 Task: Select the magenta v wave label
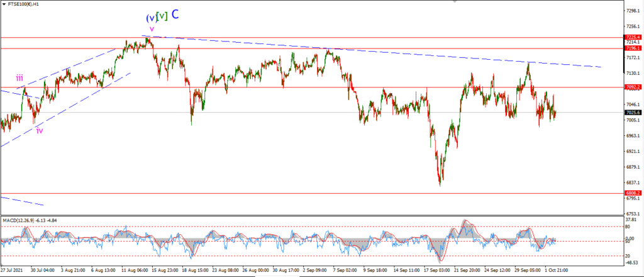152,29
